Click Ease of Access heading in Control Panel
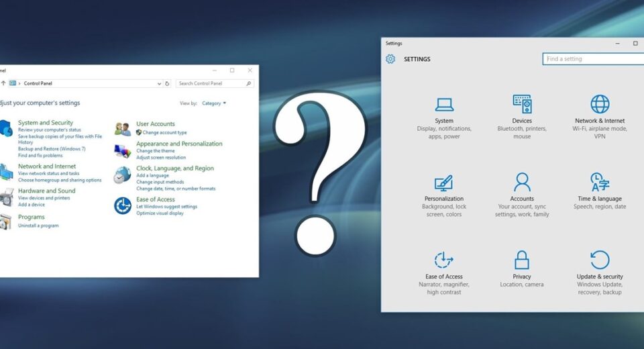Viewport: 644px width, 349px height. [x=155, y=199]
